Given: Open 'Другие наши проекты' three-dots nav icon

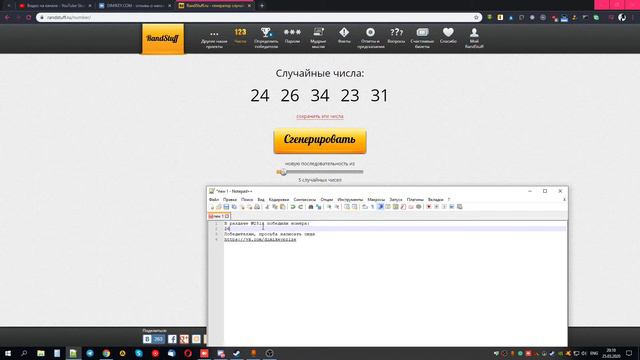Looking at the screenshot, I should click(214, 33).
